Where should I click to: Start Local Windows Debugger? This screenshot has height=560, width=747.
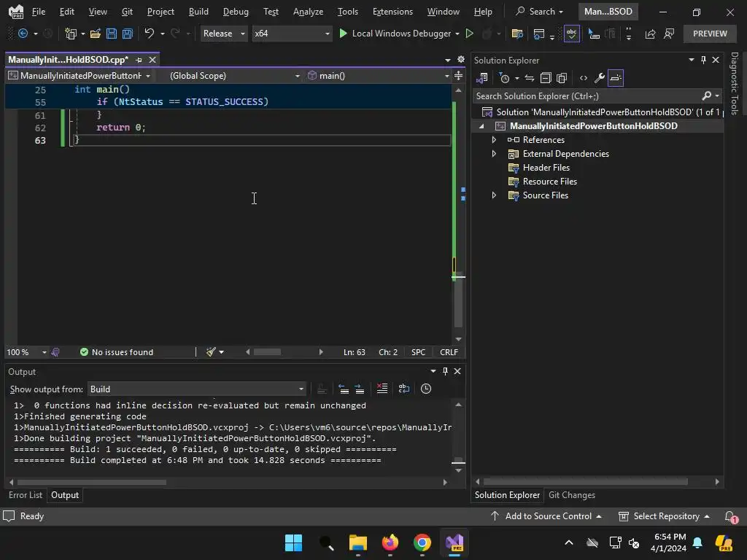(395, 34)
